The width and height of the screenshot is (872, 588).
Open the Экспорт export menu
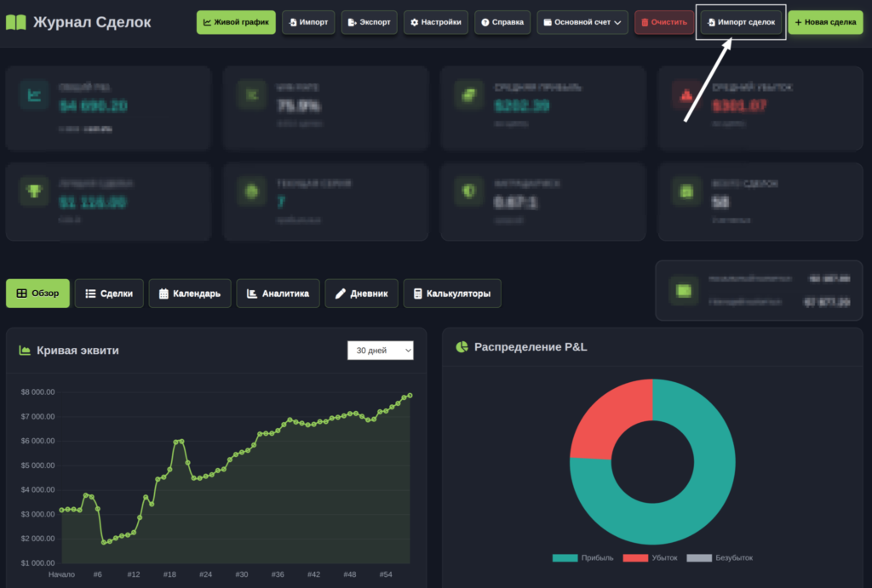coord(370,22)
